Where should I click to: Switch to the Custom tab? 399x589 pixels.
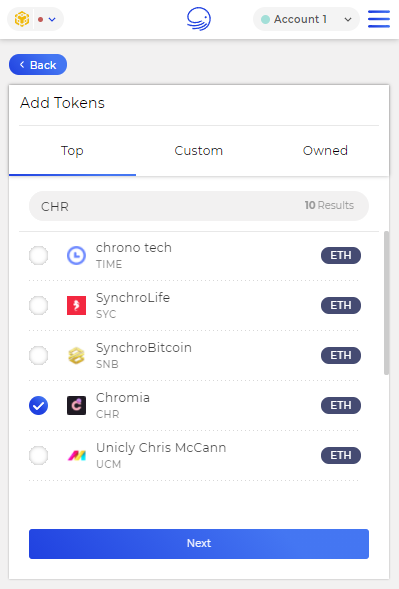[199, 151]
